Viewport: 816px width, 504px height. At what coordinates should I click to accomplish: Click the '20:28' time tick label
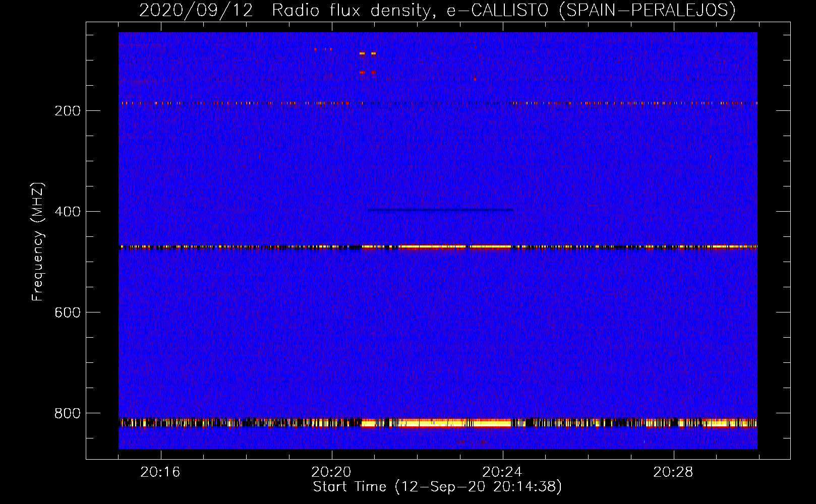pyautogui.click(x=673, y=472)
